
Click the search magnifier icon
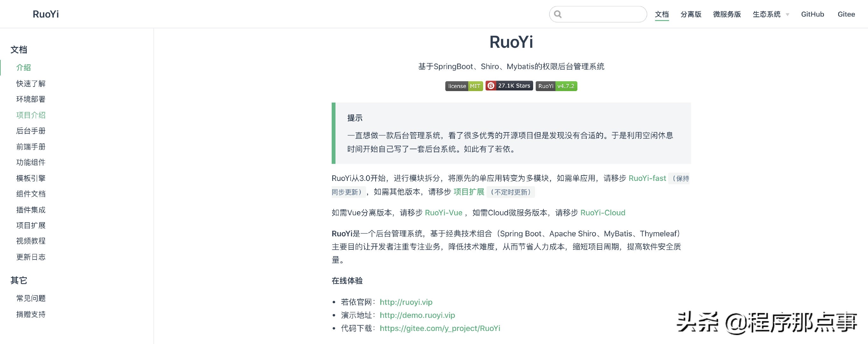[558, 14]
